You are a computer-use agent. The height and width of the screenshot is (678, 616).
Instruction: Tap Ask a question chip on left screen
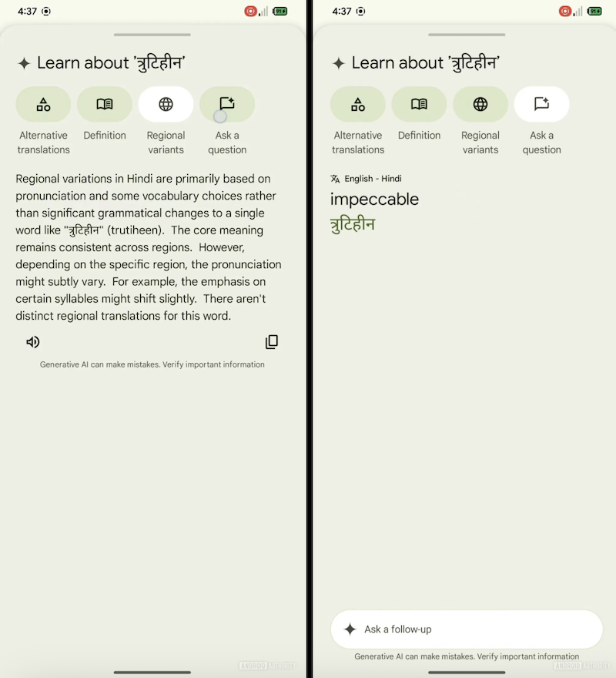pyautogui.click(x=227, y=105)
